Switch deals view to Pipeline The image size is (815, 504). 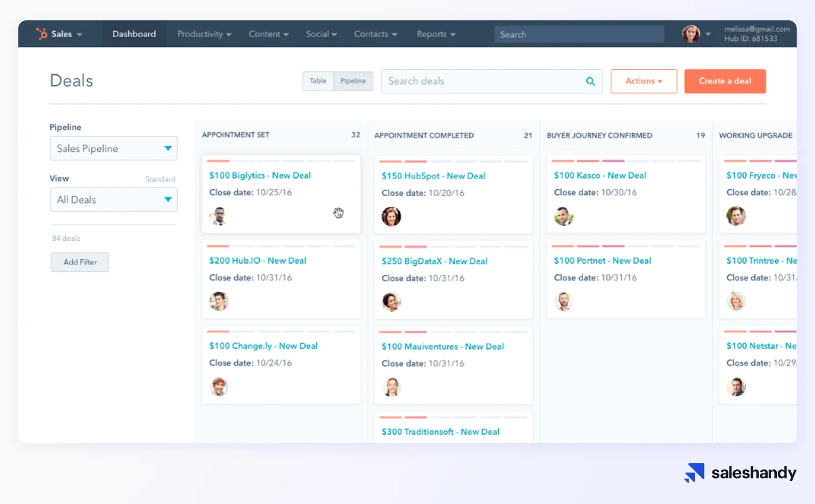tap(353, 81)
